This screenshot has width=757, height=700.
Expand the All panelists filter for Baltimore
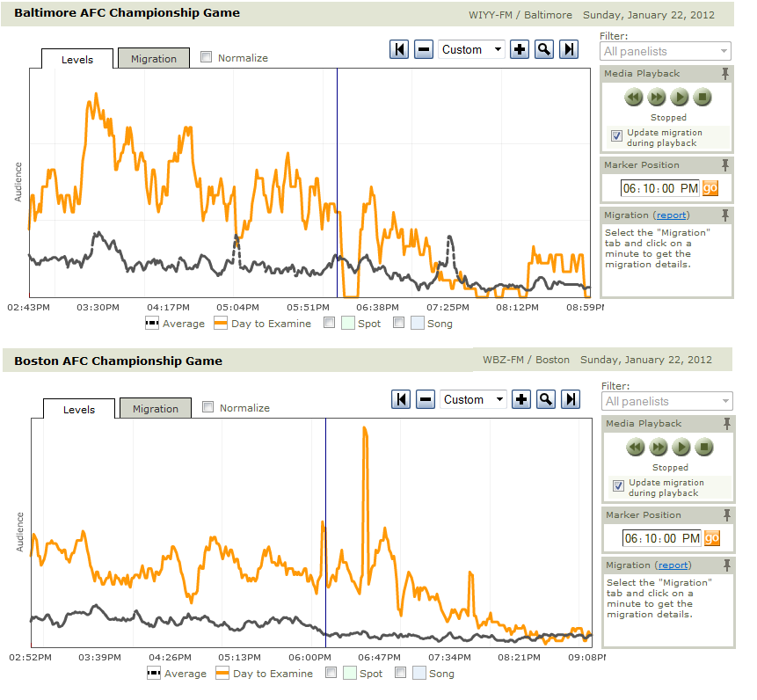[x=666, y=52]
